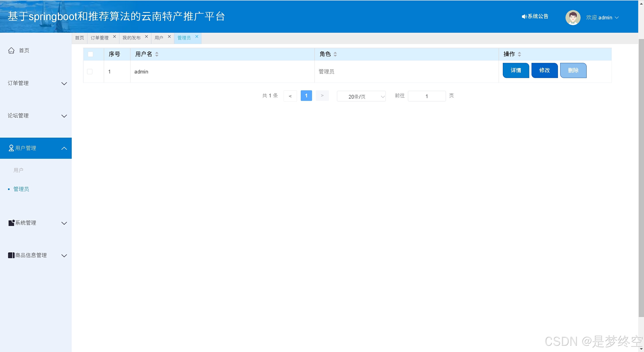Toggle the select-all header checkbox
The image size is (644, 352).
[90, 54]
